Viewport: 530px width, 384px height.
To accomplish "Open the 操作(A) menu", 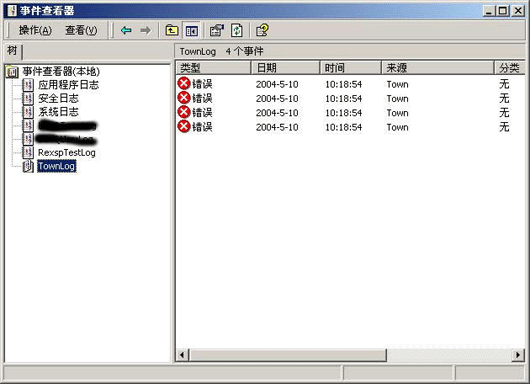I will pos(35,30).
